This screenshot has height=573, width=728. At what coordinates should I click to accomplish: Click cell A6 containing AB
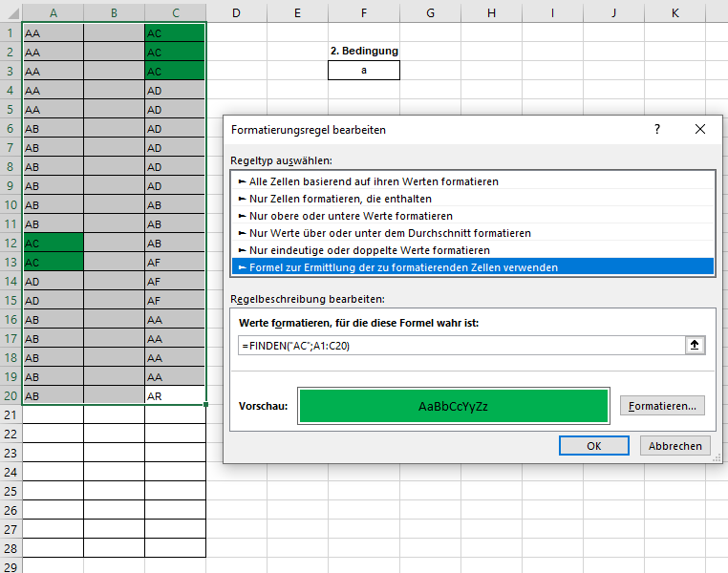tap(53, 129)
